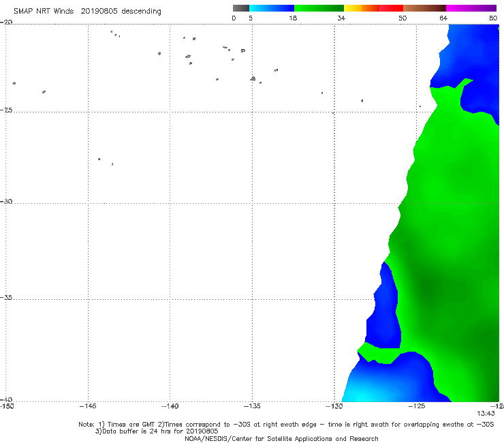Click the note '3)Data buffer is 24 hrs'
This screenshot has width=504, height=443.
(157, 431)
